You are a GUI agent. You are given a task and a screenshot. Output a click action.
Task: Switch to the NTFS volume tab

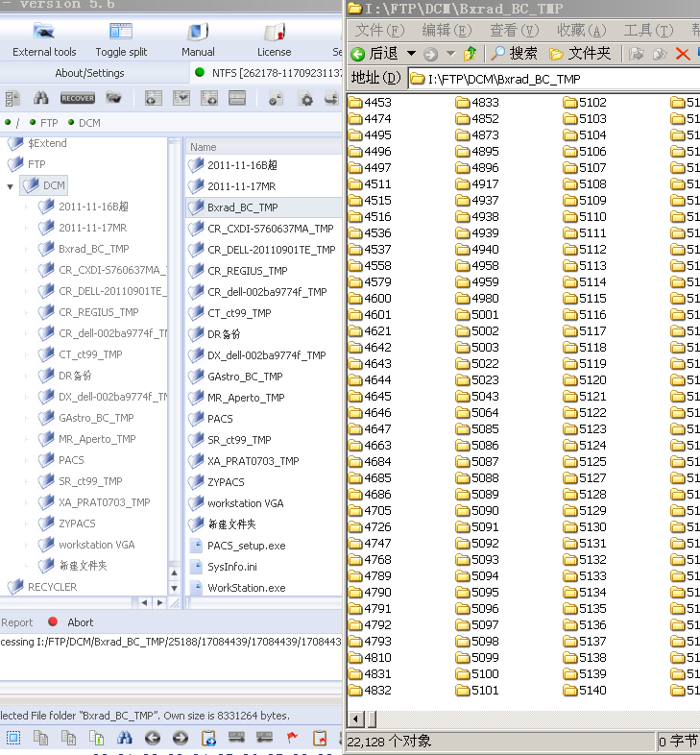click(x=267, y=73)
